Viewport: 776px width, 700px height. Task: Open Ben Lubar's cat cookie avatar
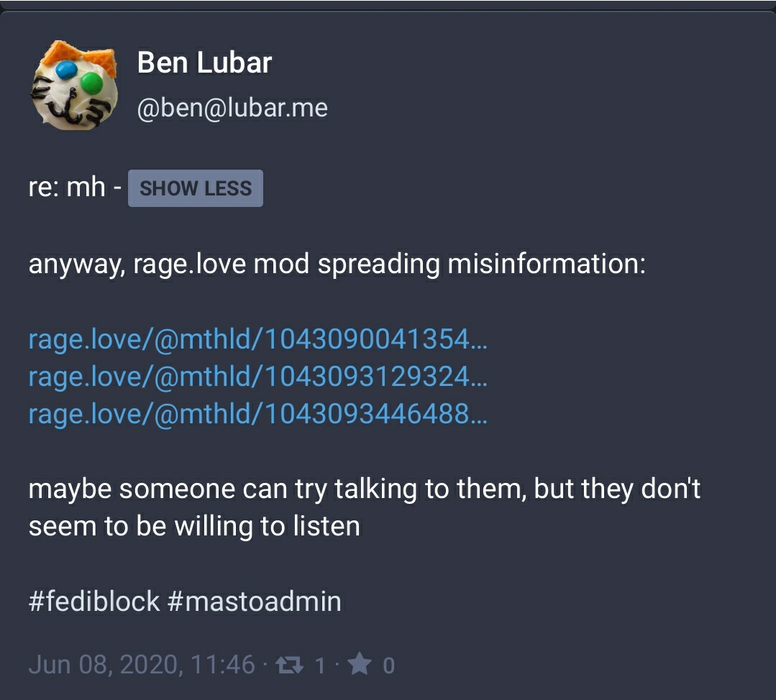(73, 85)
